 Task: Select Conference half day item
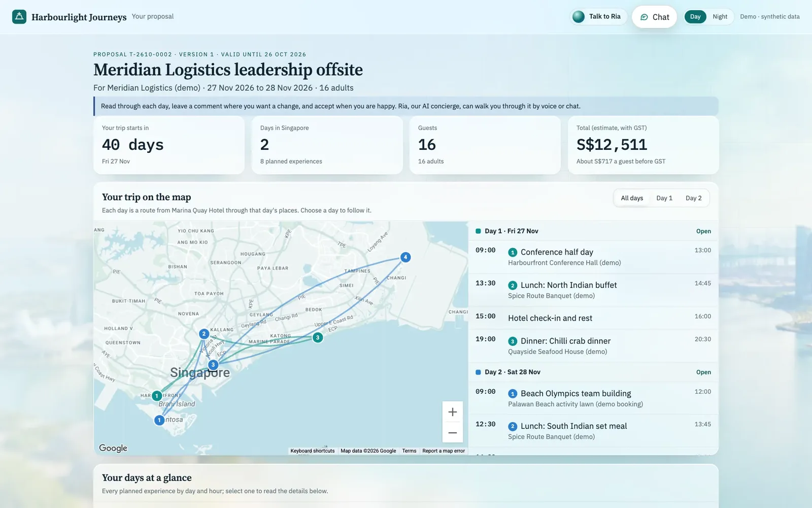(x=593, y=257)
